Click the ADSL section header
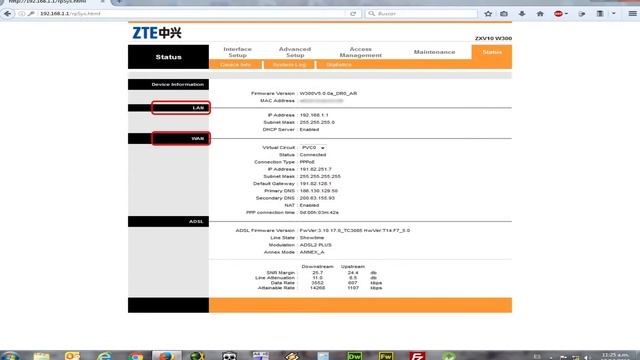The image size is (640, 360). pos(168,221)
